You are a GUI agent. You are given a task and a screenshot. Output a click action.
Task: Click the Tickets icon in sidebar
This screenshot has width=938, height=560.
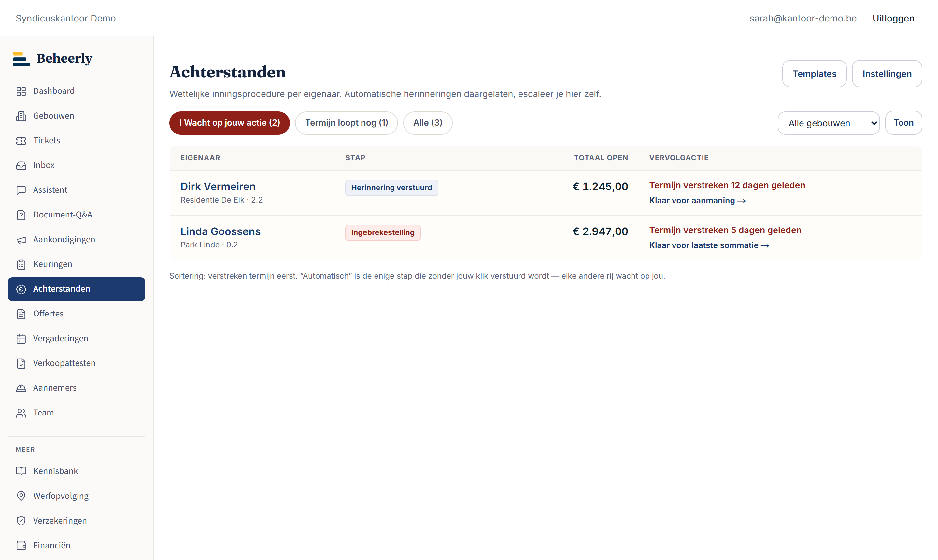pos(21,141)
